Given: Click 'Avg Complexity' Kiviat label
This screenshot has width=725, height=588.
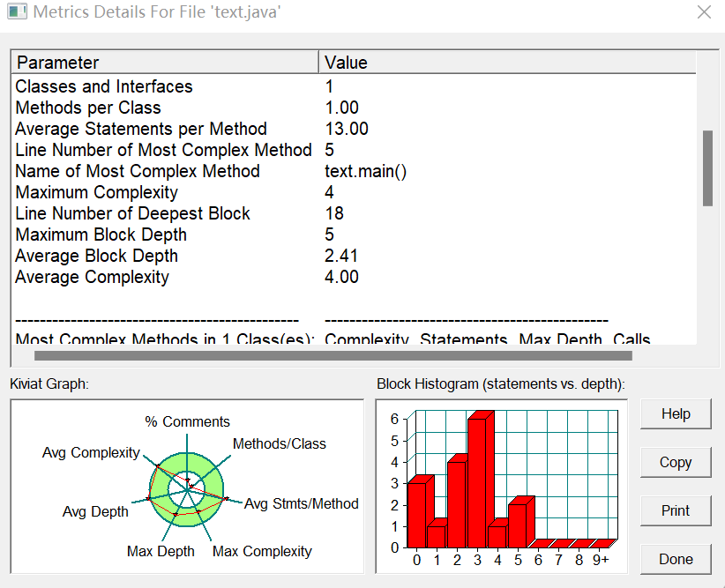Looking at the screenshot, I should click(x=91, y=452).
